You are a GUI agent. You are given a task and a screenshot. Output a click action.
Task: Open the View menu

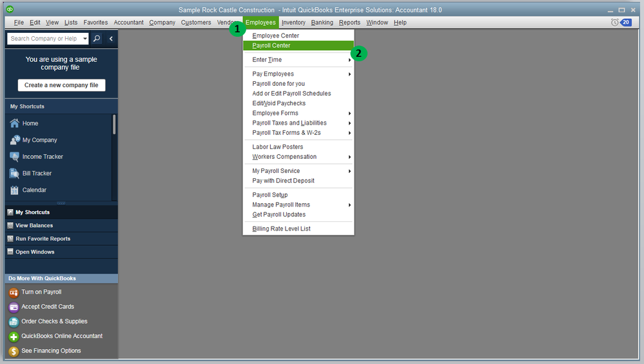[x=52, y=23]
